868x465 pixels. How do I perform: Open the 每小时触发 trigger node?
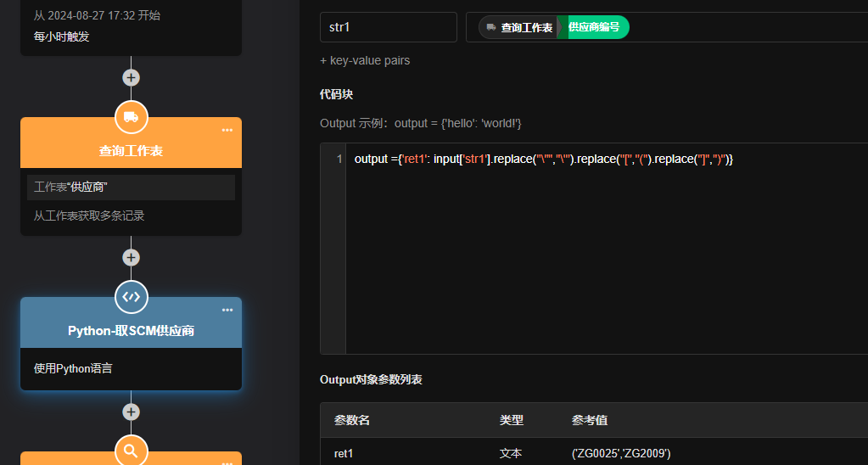[131, 27]
